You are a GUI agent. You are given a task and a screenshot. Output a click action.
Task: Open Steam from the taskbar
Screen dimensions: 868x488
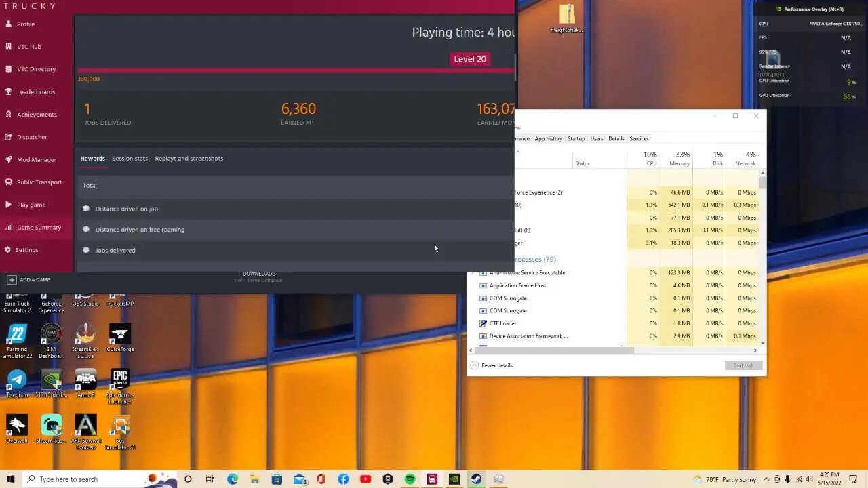coord(476,479)
